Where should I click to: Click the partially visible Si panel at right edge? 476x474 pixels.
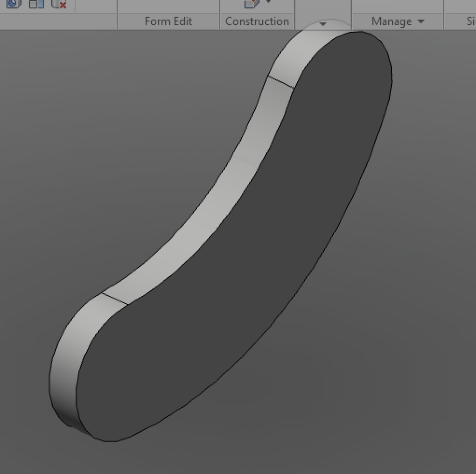point(470,21)
